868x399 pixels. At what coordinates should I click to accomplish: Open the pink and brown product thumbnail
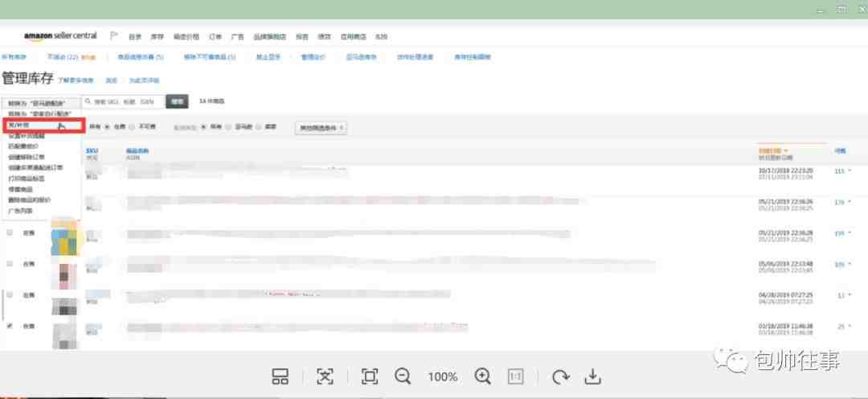point(64,275)
